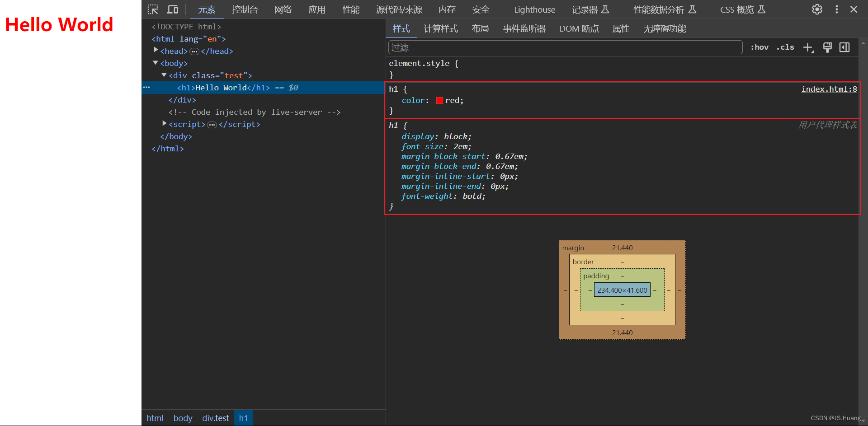Viewport: 868px width, 426px height.
Task: Select the DOCTYPE html line
Action: pos(186,27)
